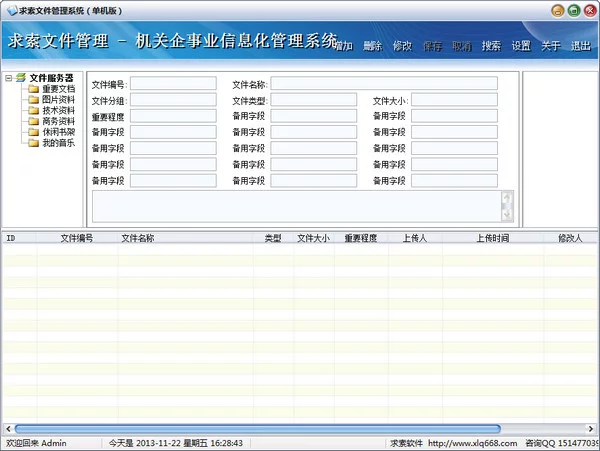Click the app icon in title bar
Viewport: 600px width, 451px height.
(13, 11)
